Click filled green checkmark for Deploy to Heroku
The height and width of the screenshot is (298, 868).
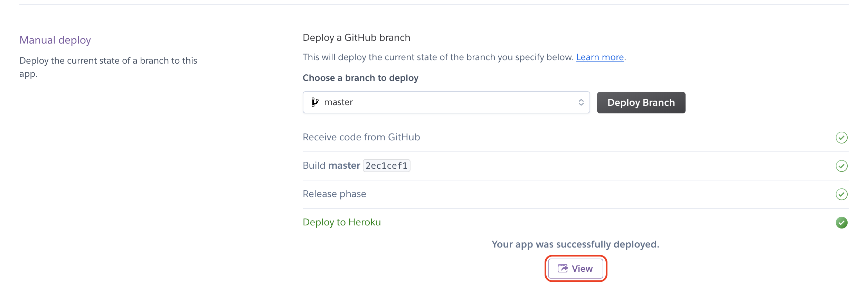click(841, 223)
